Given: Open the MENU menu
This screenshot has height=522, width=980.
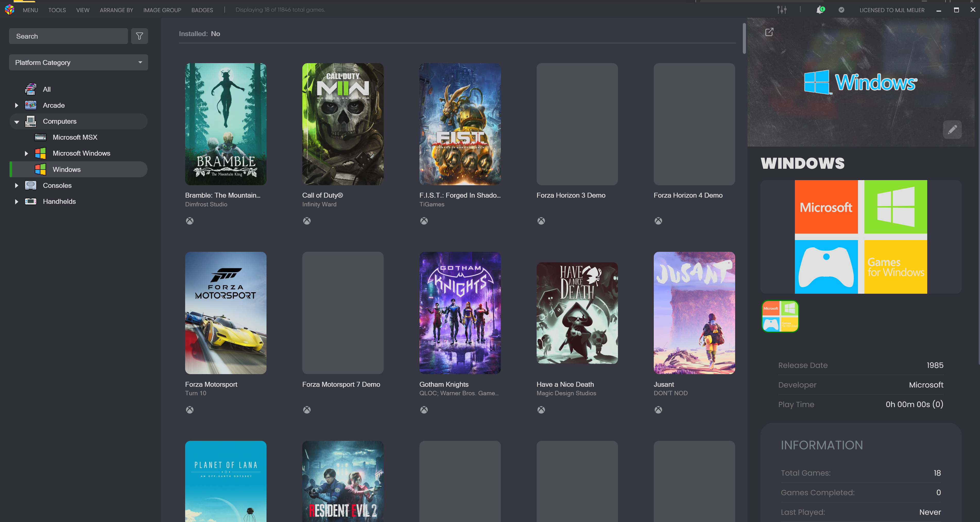Looking at the screenshot, I should (30, 10).
